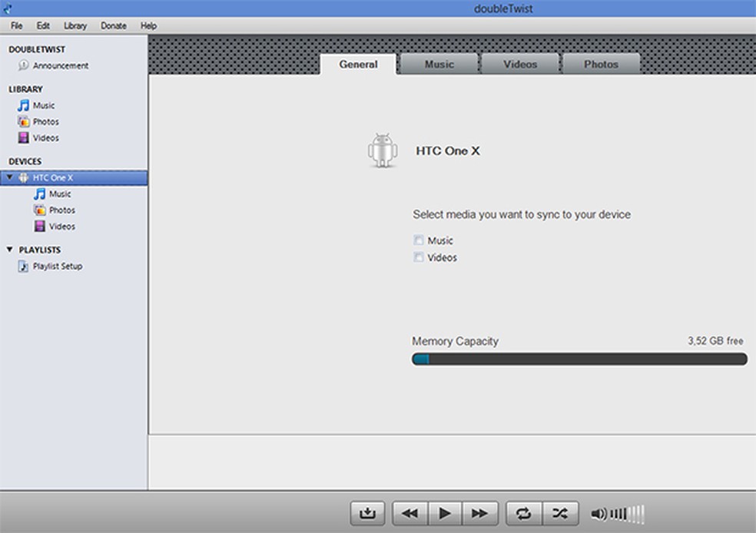Click the DOUBLETWIST section header
756x533 pixels.
click(x=37, y=49)
